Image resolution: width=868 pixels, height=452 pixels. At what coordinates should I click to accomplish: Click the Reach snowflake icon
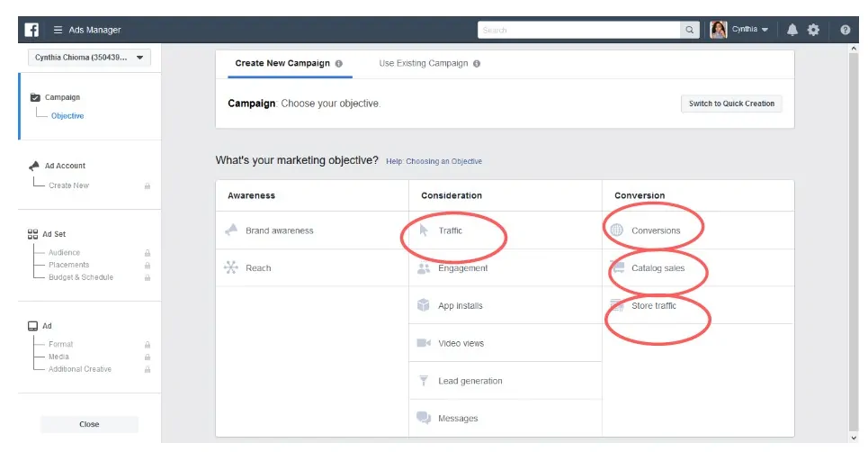pyautogui.click(x=231, y=267)
